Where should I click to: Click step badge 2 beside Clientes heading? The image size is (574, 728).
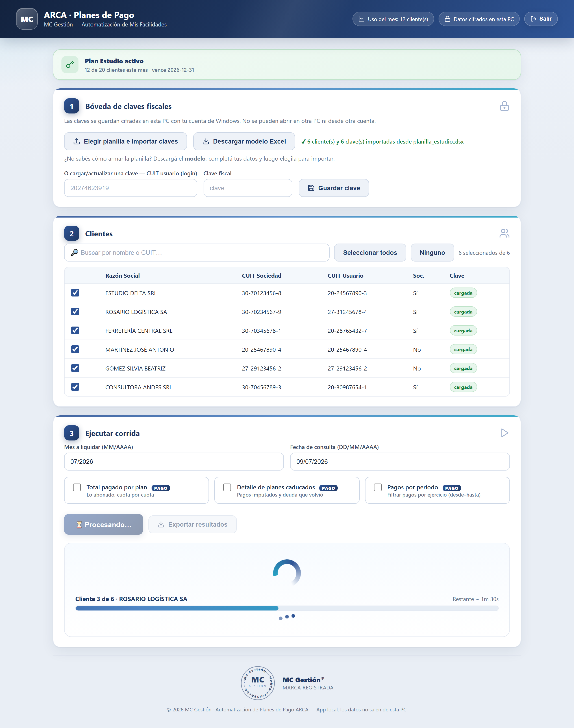(72, 234)
